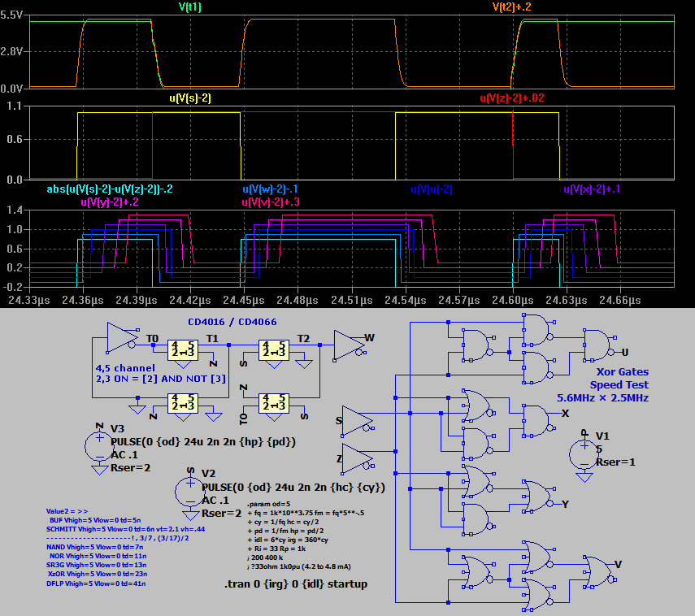Click the CD4016 / CD4066 title text
Viewport: 695px width, 616px height.
click(232, 322)
